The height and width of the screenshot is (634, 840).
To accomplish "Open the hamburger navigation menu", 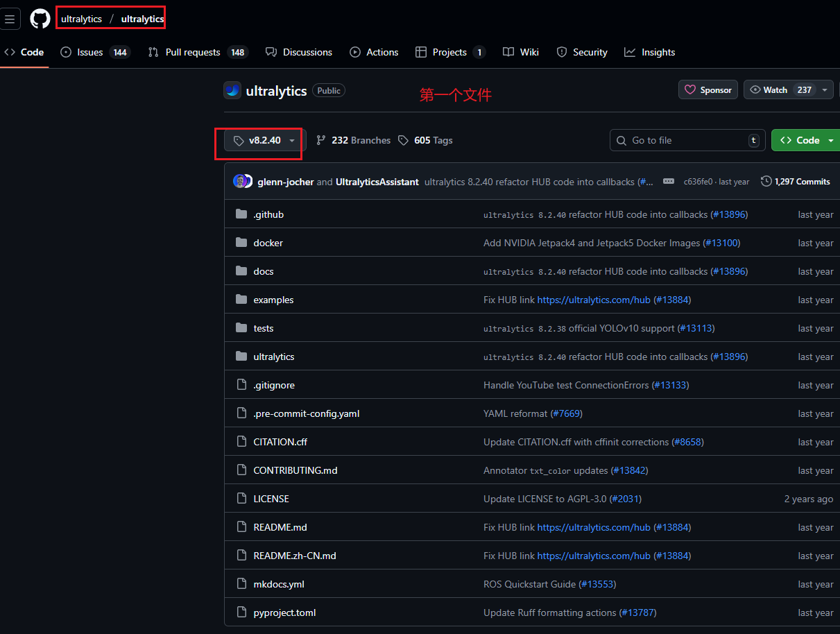I will (10, 19).
